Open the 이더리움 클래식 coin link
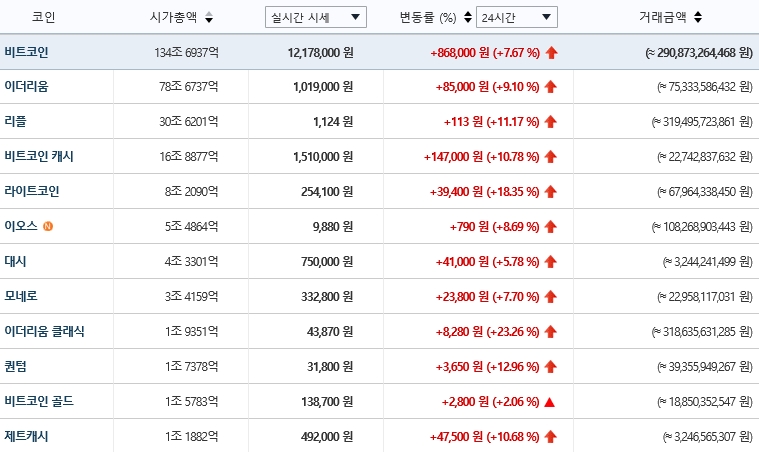This screenshot has height=452, width=759. [x=44, y=331]
